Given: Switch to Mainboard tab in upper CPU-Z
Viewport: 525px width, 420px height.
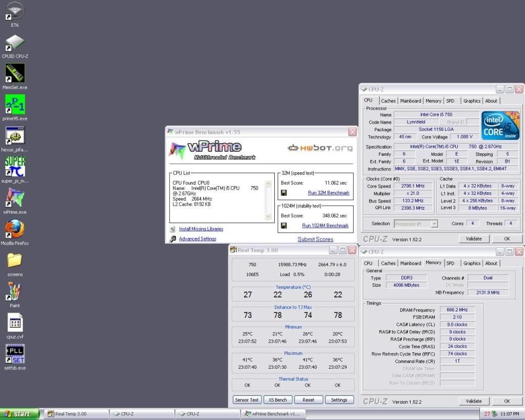Looking at the screenshot, I should (x=411, y=101).
